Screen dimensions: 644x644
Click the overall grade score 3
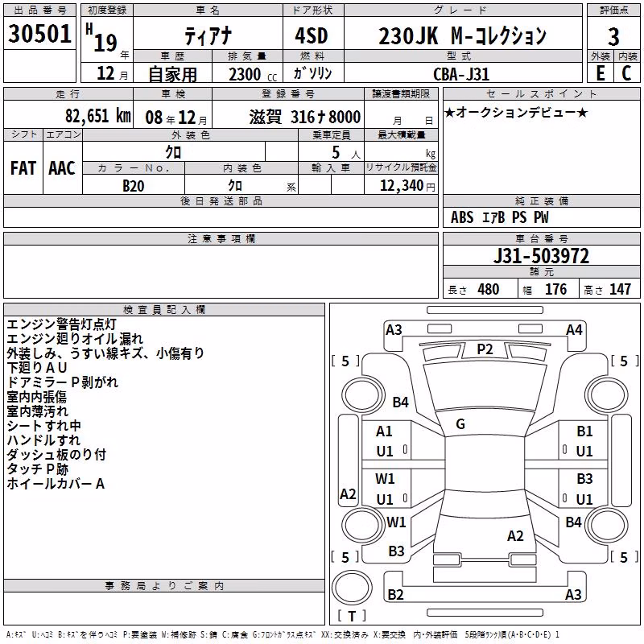click(613, 37)
